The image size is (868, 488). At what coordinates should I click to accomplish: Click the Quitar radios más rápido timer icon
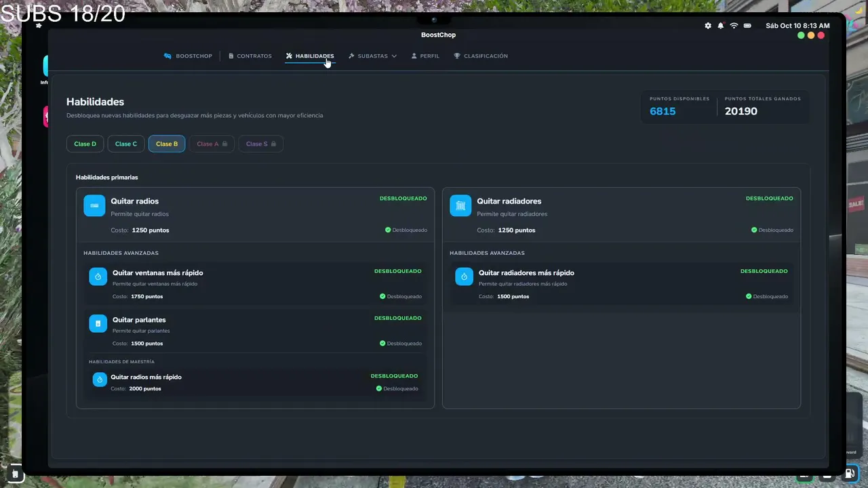coord(100,380)
